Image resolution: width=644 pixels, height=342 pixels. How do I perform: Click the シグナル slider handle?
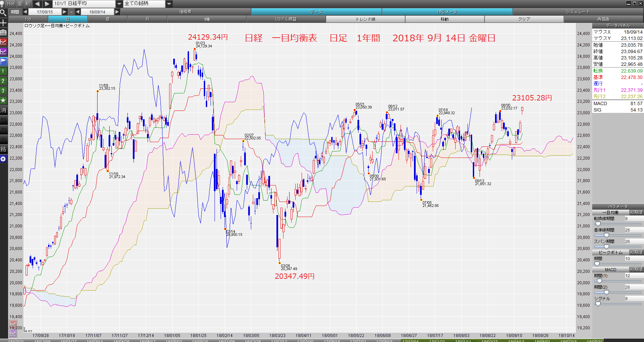click(598, 304)
